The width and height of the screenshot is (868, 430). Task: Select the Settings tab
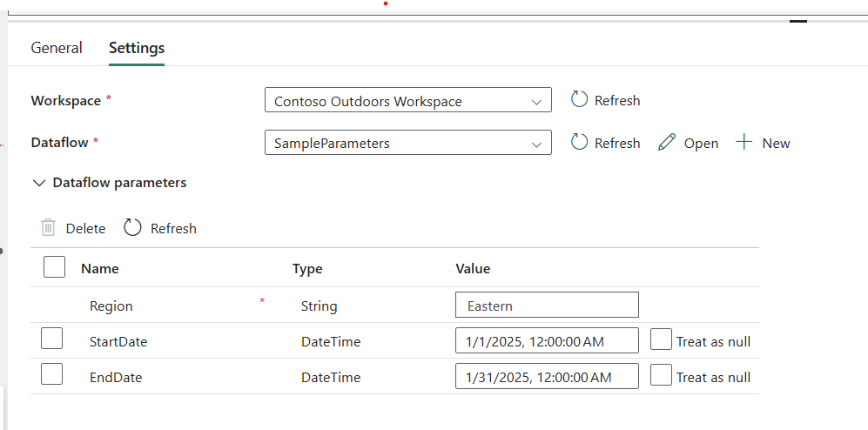(x=137, y=48)
